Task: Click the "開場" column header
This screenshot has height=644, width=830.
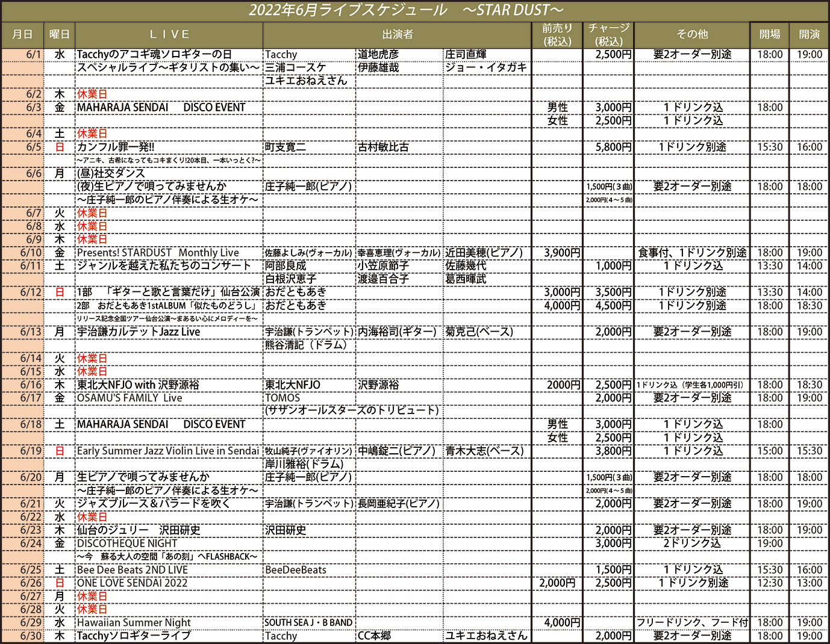Action: [770, 34]
